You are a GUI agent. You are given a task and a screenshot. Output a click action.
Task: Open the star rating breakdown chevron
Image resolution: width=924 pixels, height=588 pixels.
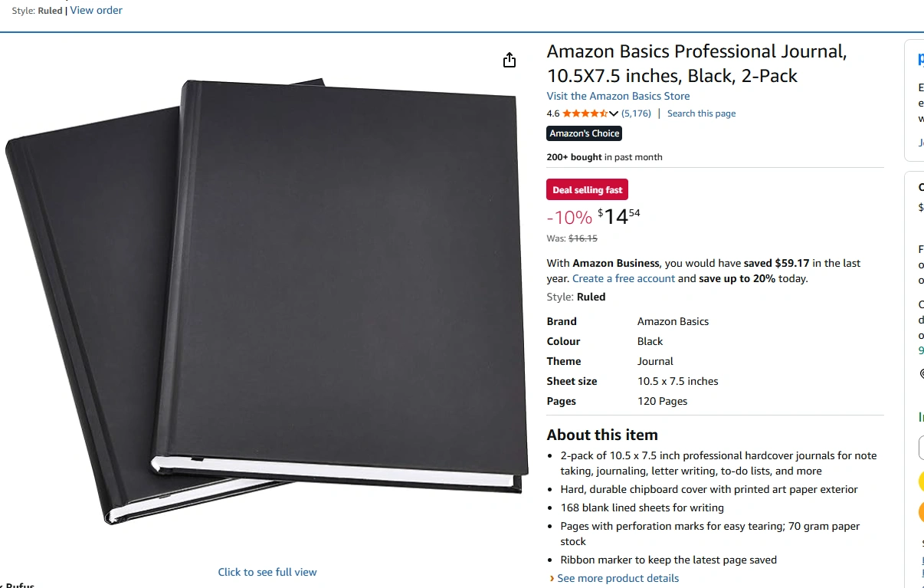(x=614, y=113)
